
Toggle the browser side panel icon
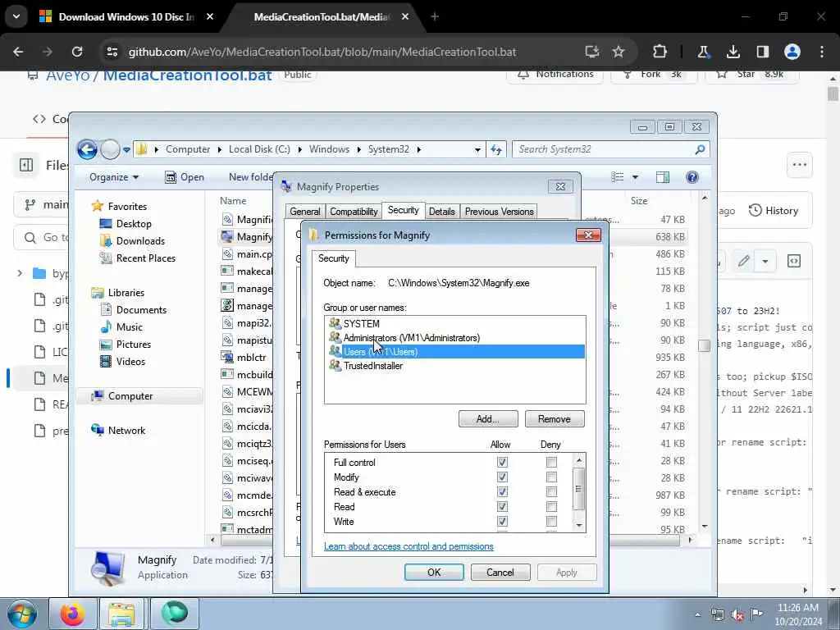click(x=762, y=52)
